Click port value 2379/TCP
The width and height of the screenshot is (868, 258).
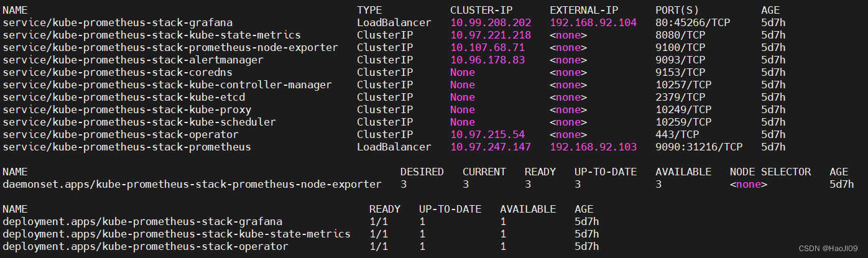(680, 97)
